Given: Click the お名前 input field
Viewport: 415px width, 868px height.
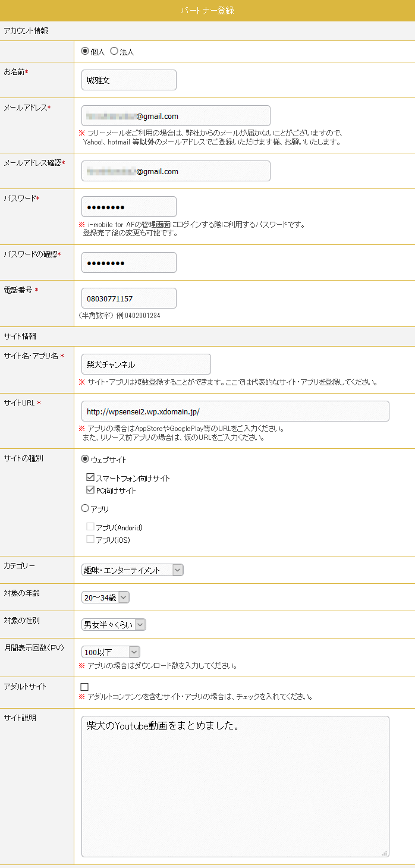Looking at the screenshot, I should click(x=129, y=80).
